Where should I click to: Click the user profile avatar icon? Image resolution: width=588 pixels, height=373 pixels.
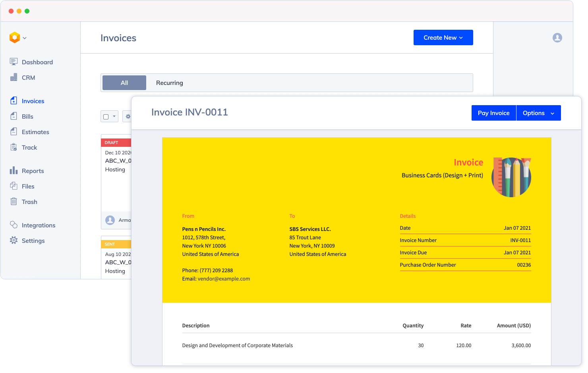[557, 38]
